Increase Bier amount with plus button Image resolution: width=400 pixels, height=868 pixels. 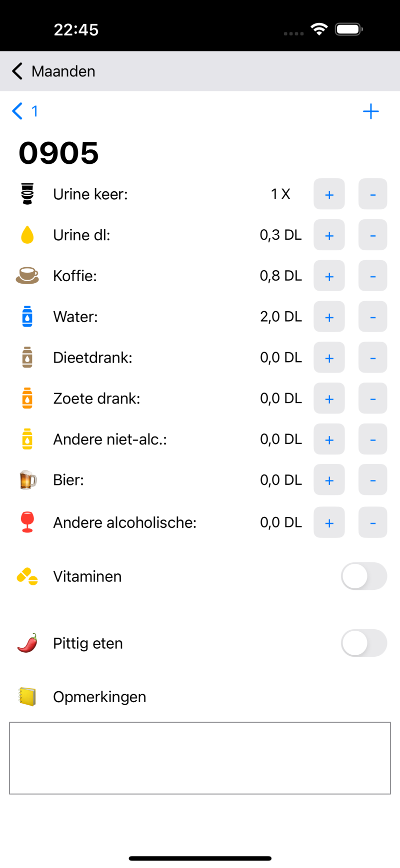click(329, 480)
